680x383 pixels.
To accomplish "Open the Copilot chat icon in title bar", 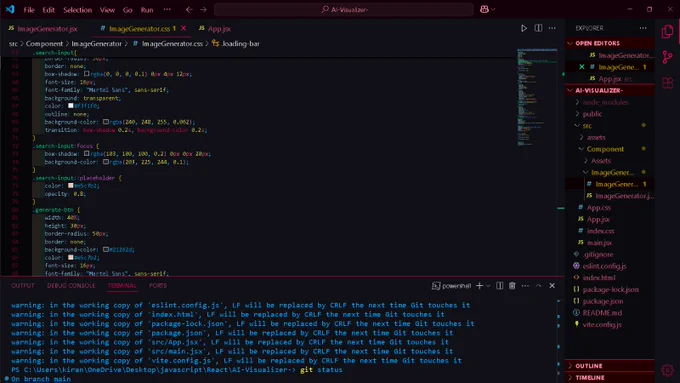I will click(484, 9).
